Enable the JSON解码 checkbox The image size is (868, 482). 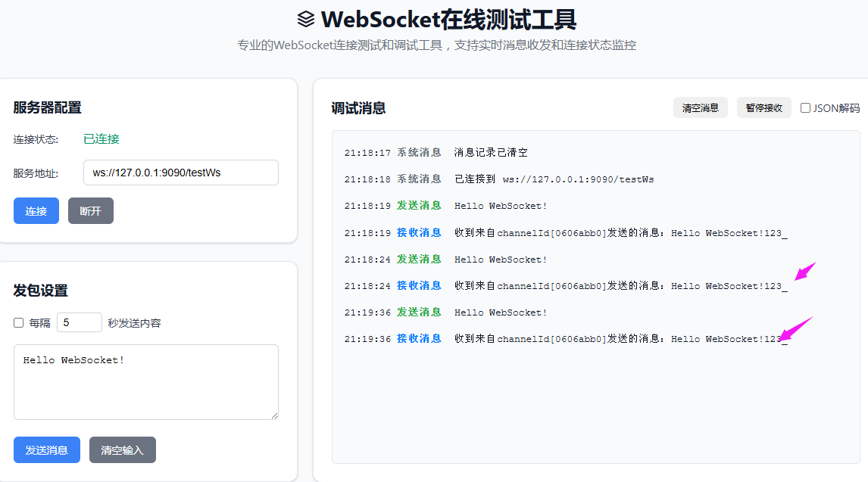point(805,107)
